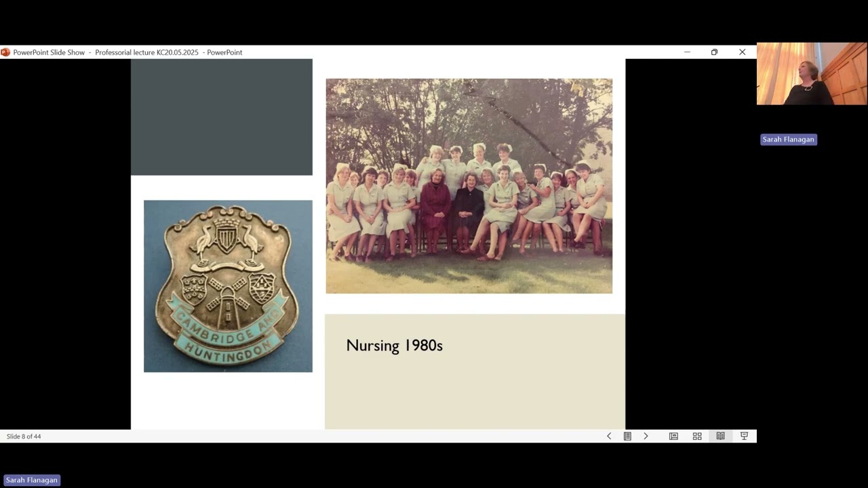Close the PowerPoint slide show window

[742, 52]
